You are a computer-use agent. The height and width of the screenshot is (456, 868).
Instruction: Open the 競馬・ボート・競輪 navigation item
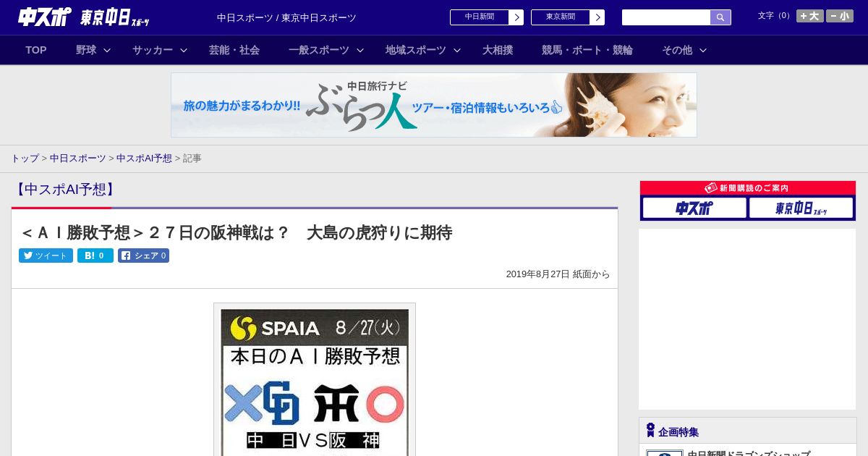click(587, 50)
